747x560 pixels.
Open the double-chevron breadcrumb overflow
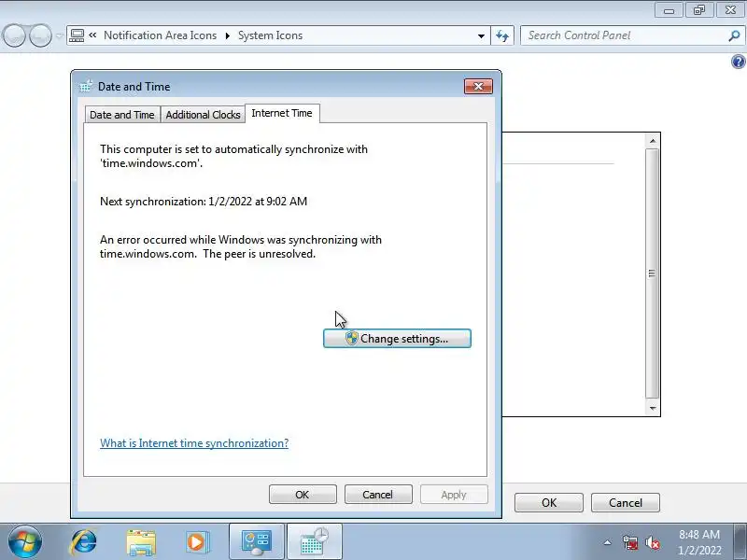click(92, 35)
